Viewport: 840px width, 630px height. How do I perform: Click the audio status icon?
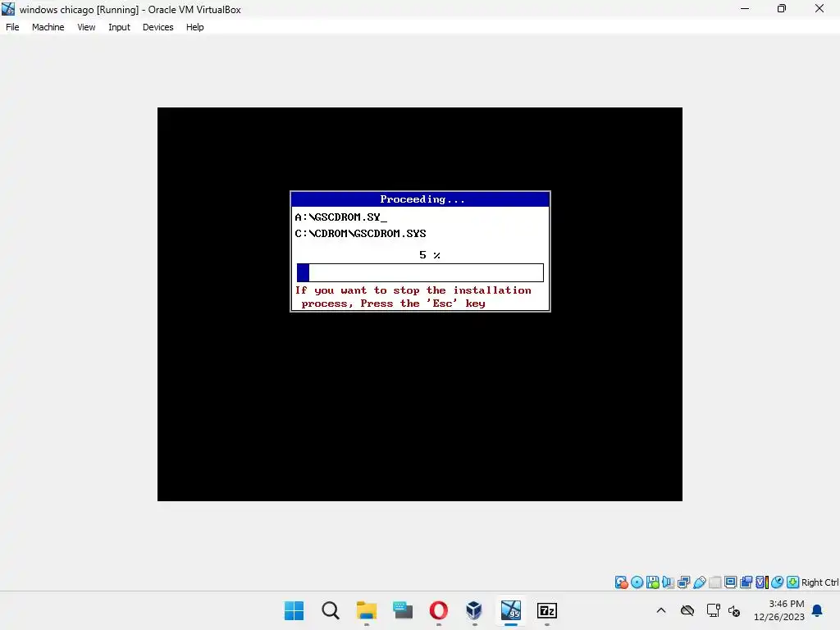tap(668, 582)
